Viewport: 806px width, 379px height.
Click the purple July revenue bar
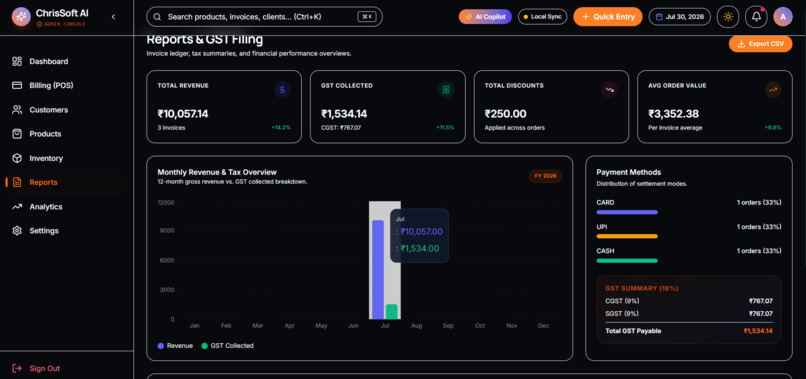[378, 270]
